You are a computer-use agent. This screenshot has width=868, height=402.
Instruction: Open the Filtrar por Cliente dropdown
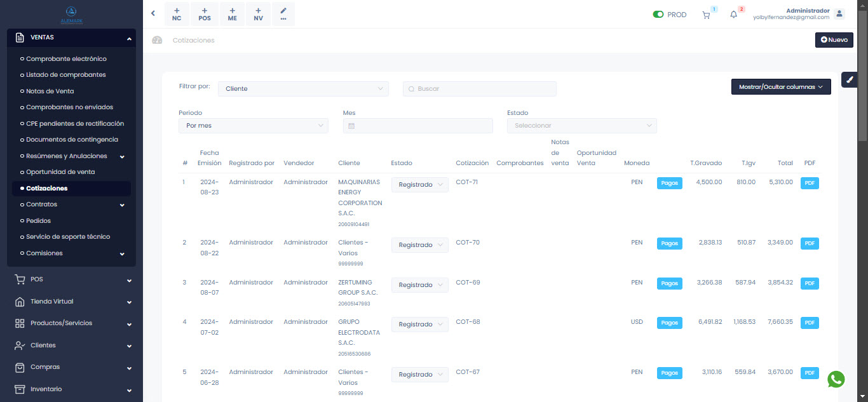point(303,89)
